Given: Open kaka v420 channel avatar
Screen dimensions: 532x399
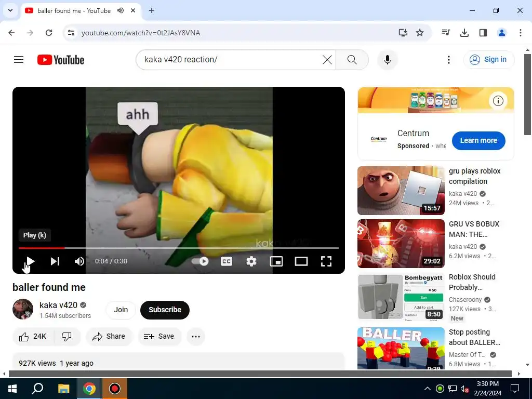Looking at the screenshot, I should pos(23,309).
